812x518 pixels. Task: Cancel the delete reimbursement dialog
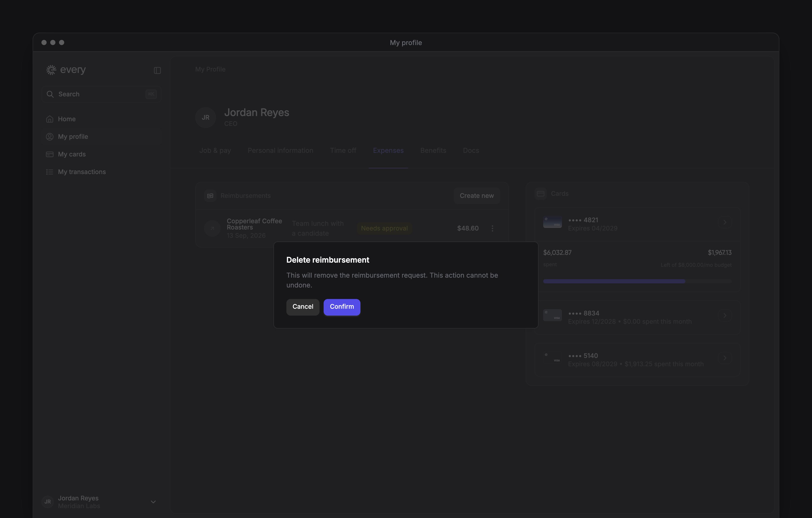[302, 307]
